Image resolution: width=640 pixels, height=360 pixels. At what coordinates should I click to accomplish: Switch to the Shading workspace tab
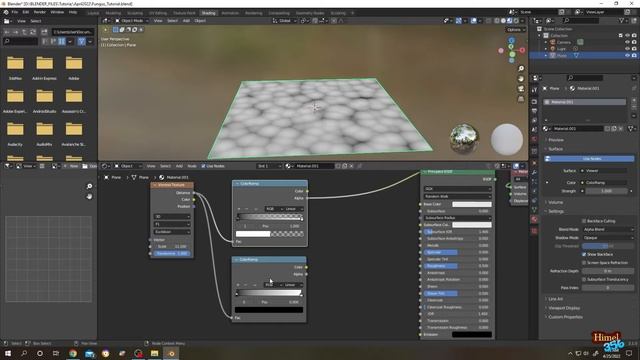208,13
